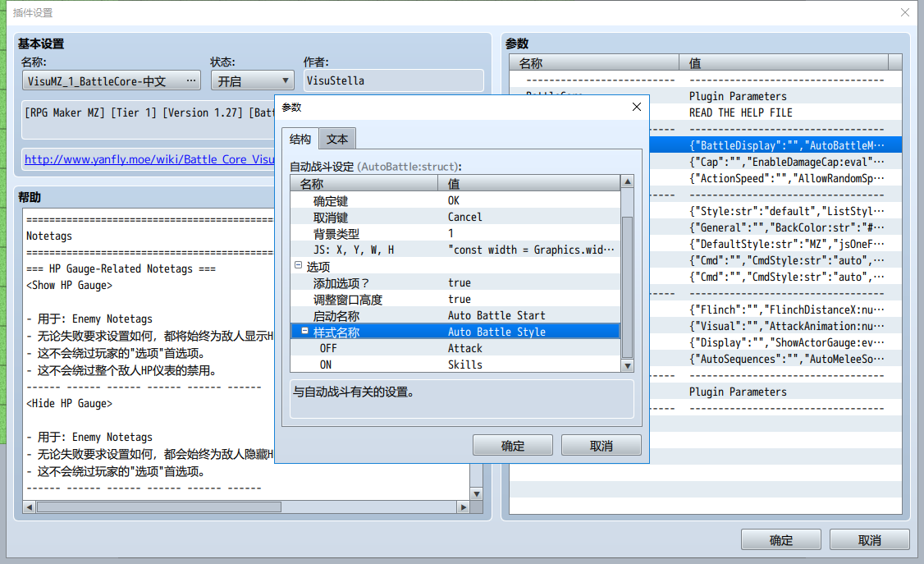Click the READ THE HELP FILE row
Image resolution: width=924 pixels, height=564 pixels.
point(775,112)
